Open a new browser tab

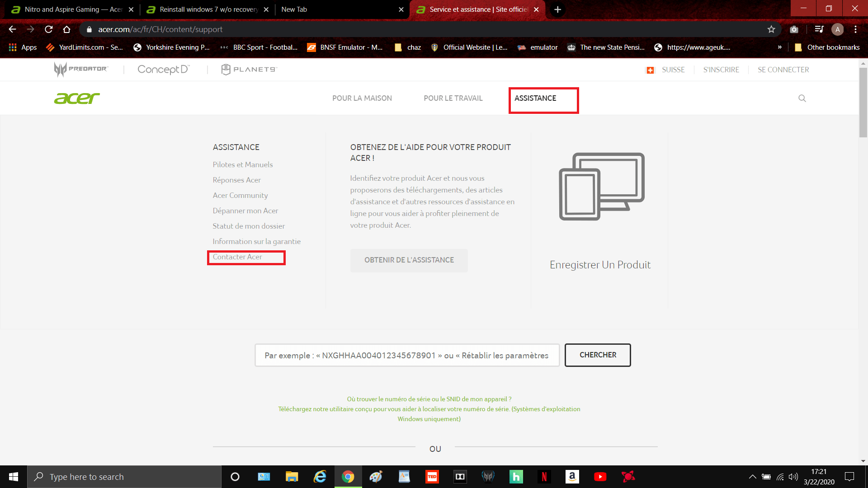tap(557, 9)
